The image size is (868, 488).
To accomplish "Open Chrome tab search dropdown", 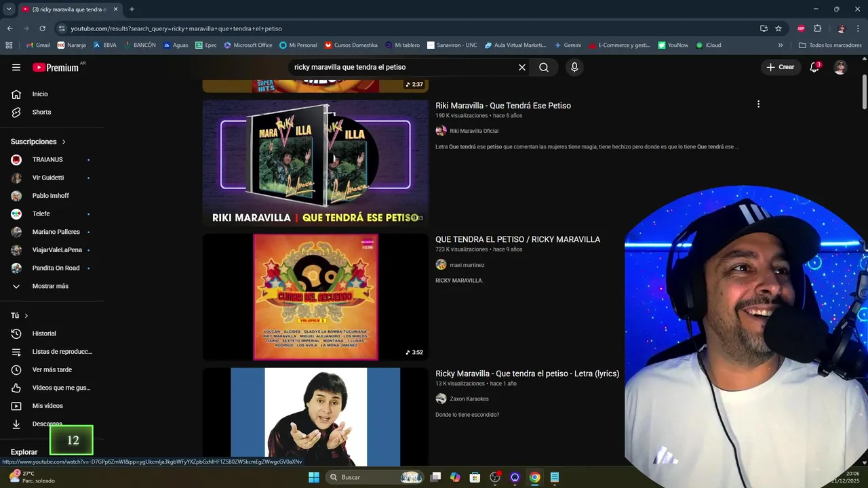I will (x=9, y=9).
